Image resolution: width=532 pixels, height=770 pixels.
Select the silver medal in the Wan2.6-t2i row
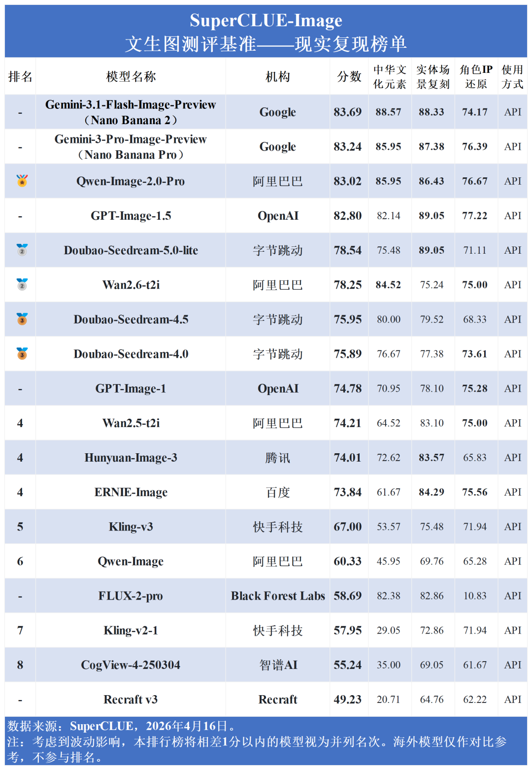[22, 284]
